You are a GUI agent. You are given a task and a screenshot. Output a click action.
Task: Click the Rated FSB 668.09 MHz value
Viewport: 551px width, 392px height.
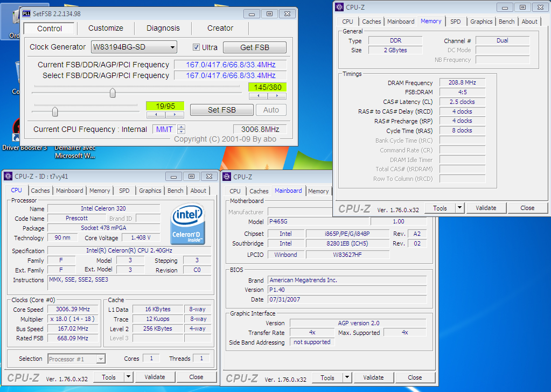click(x=73, y=338)
